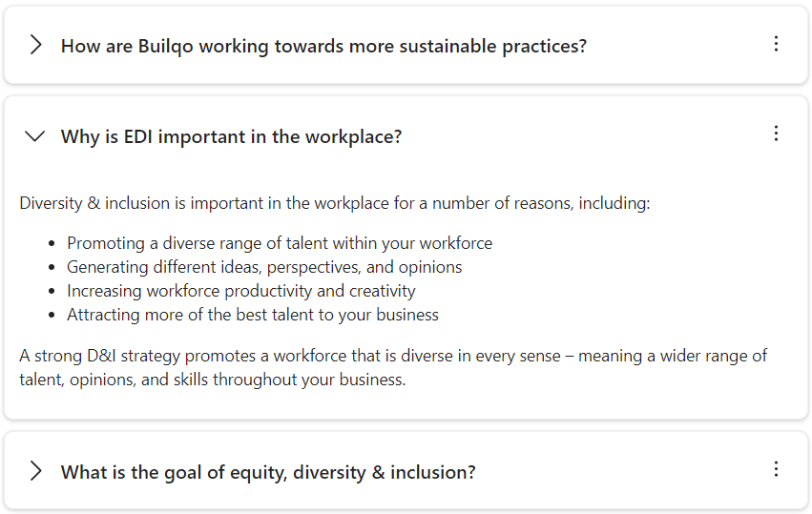Click the 'Diversity & inclusion is important' intro sentence
Screen dimensions: 812x514
334,203
